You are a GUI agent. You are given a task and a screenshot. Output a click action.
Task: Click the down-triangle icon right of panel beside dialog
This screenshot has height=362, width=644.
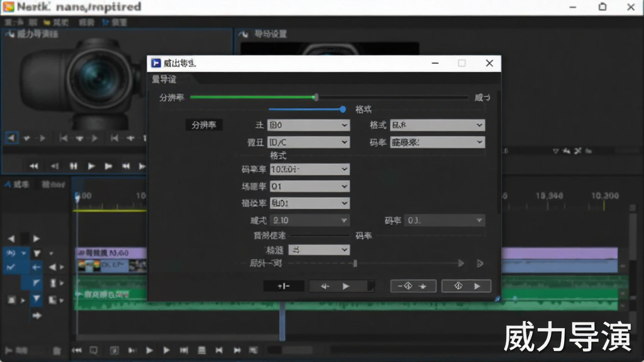coord(555,151)
